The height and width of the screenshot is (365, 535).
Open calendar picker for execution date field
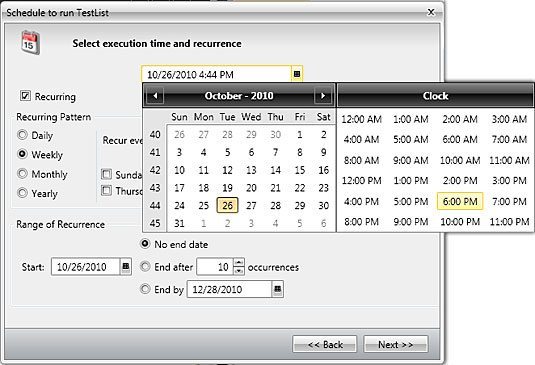coord(297,74)
